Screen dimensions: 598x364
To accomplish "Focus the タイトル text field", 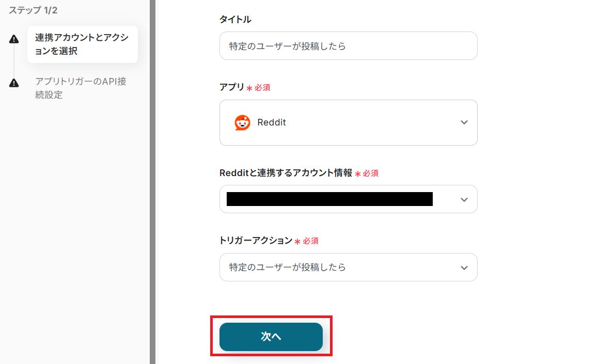I will point(348,46).
